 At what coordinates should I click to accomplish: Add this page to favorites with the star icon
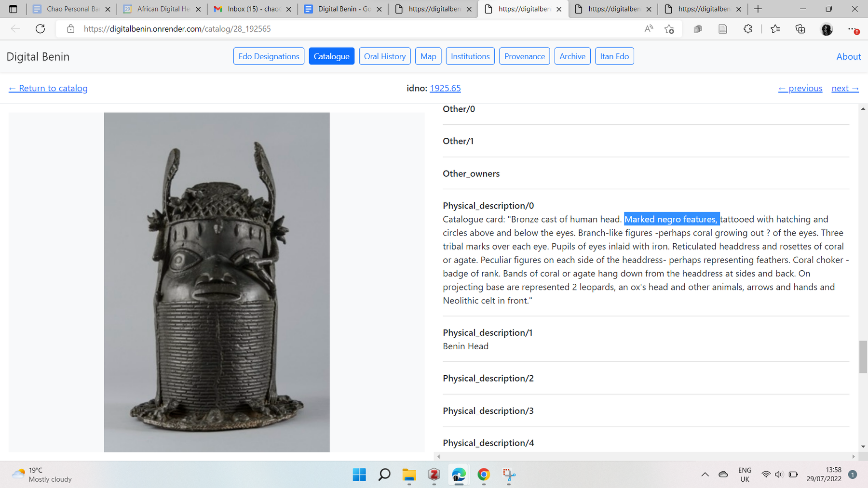(x=669, y=29)
